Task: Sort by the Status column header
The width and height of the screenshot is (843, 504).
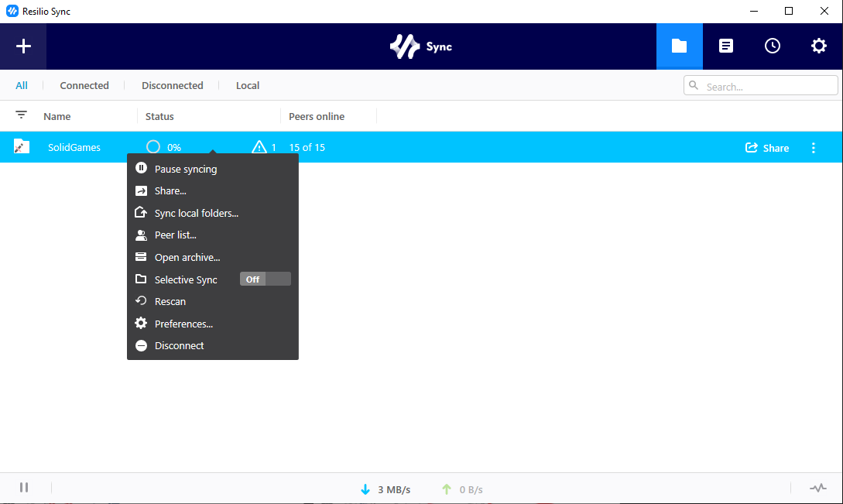Action: [159, 116]
